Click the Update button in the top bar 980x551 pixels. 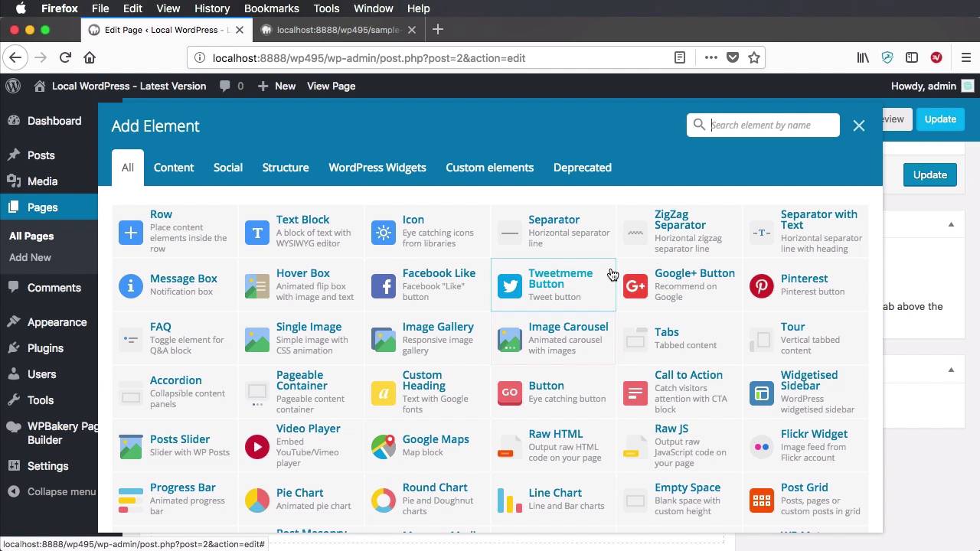pos(940,119)
